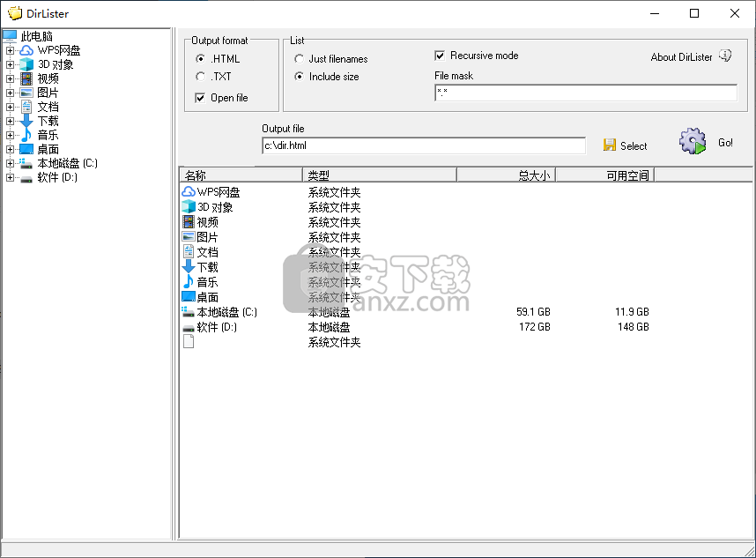Click the 软件 (D:) drive icon in tree
The image size is (756, 558).
(x=26, y=178)
